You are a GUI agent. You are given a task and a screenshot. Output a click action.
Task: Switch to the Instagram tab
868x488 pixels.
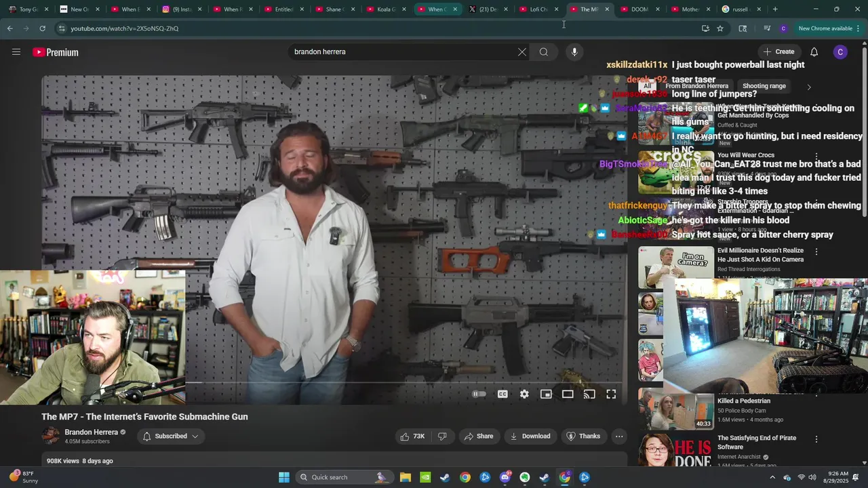(x=181, y=9)
